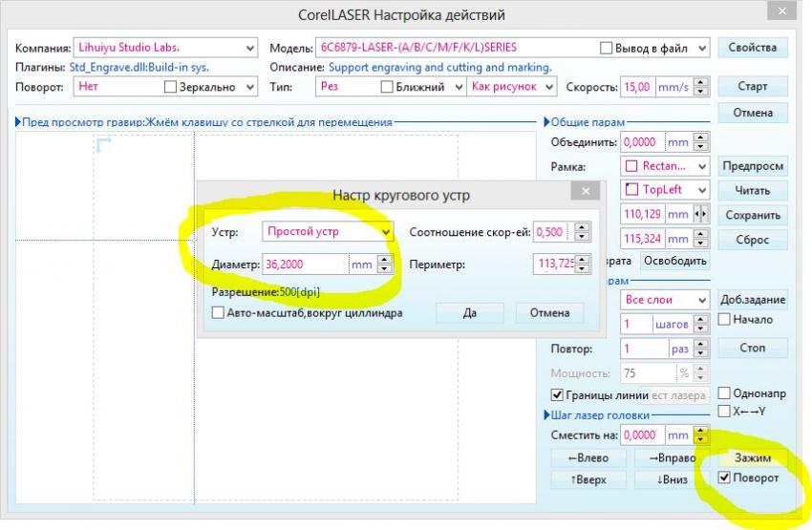Screen dimensions: 812x530
Task: Click the Старт button
Action: click(x=752, y=87)
